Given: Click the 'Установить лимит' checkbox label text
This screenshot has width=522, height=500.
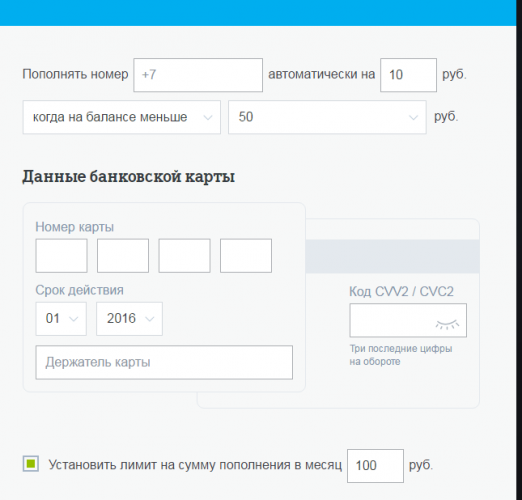Looking at the screenshot, I should click(x=195, y=465).
